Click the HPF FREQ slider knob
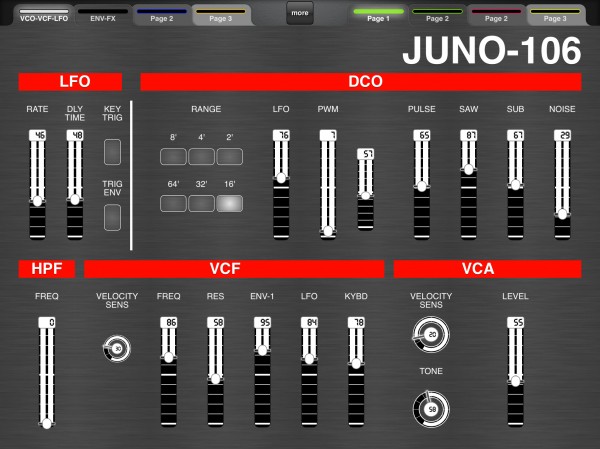Viewport: 600px width, 449px height. (47, 423)
